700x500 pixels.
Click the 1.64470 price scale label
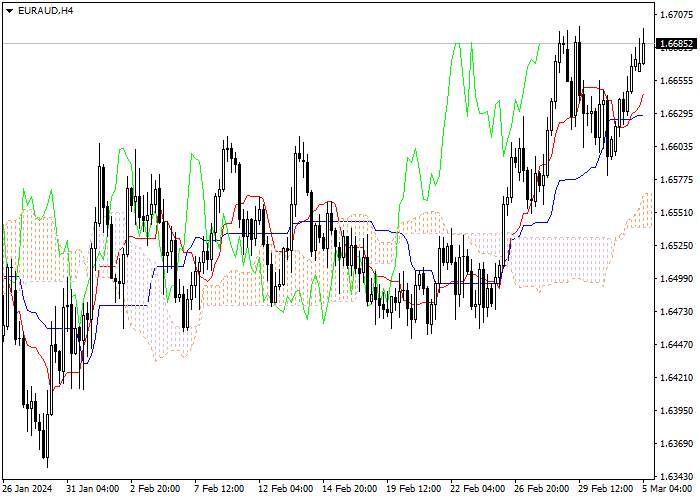tap(677, 345)
